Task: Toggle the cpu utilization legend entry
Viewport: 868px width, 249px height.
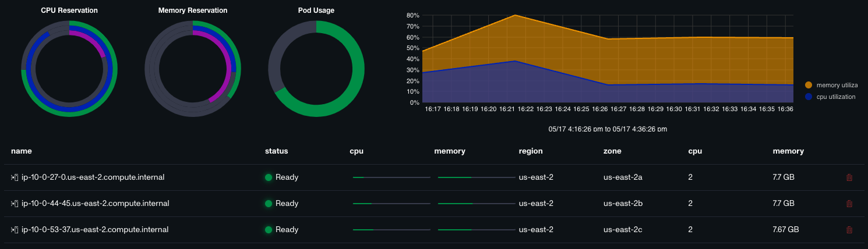Action: click(830, 97)
